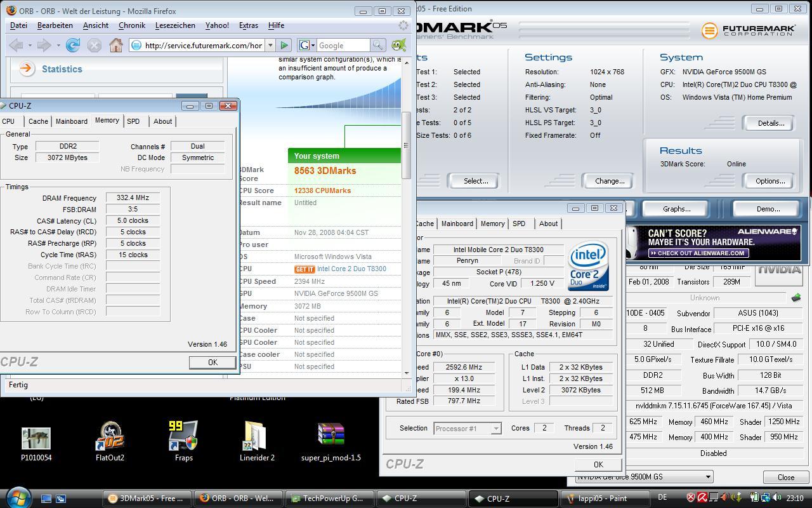
Task: Open the Lesezeichen menu
Action: [175, 25]
